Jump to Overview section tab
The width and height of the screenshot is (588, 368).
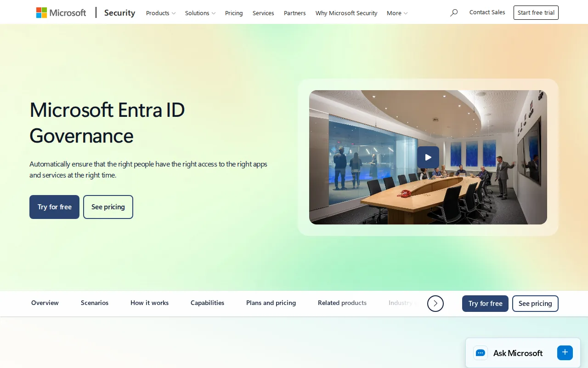click(45, 303)
